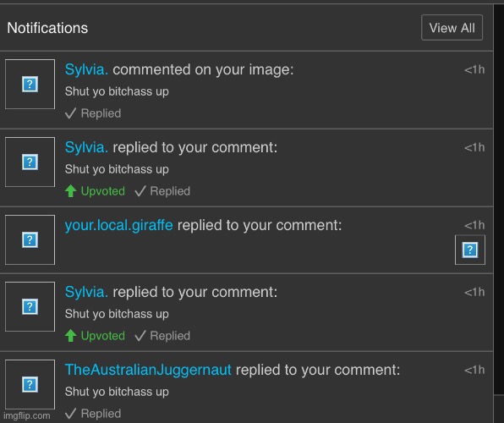Click Replied checkmark on first Sylvia notification
504x423 pixels.
70,113
